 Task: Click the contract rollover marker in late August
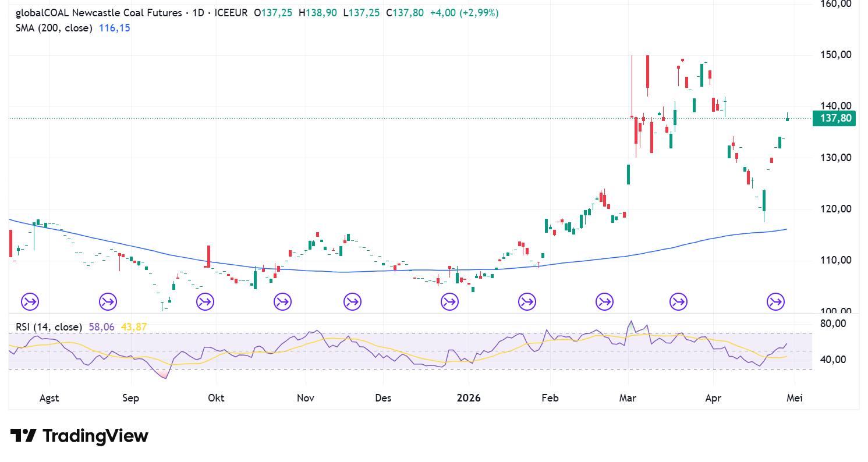pyautogui.click(x=108, y=302)
